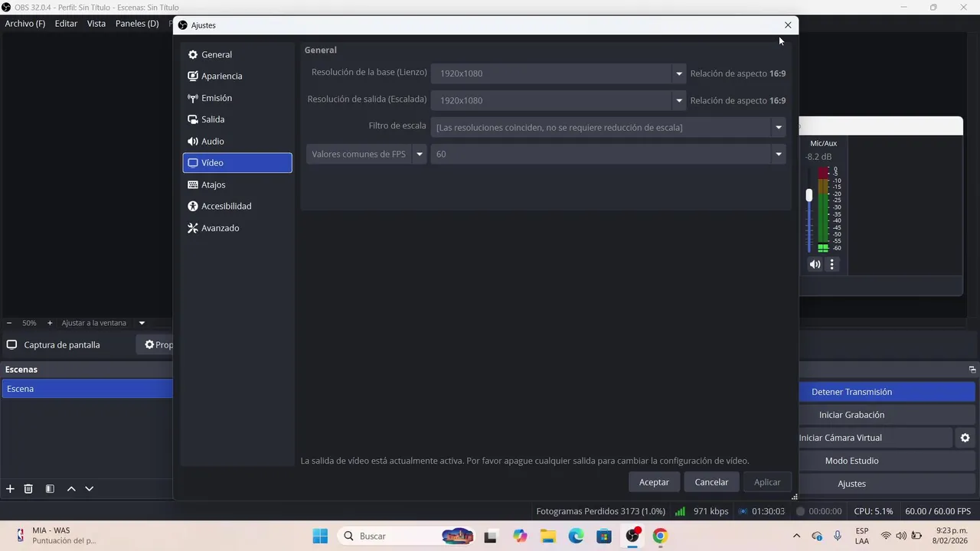Move the scene down with the down arrow
This screenshot has width=980, height=551.
(x=90, y=488)
